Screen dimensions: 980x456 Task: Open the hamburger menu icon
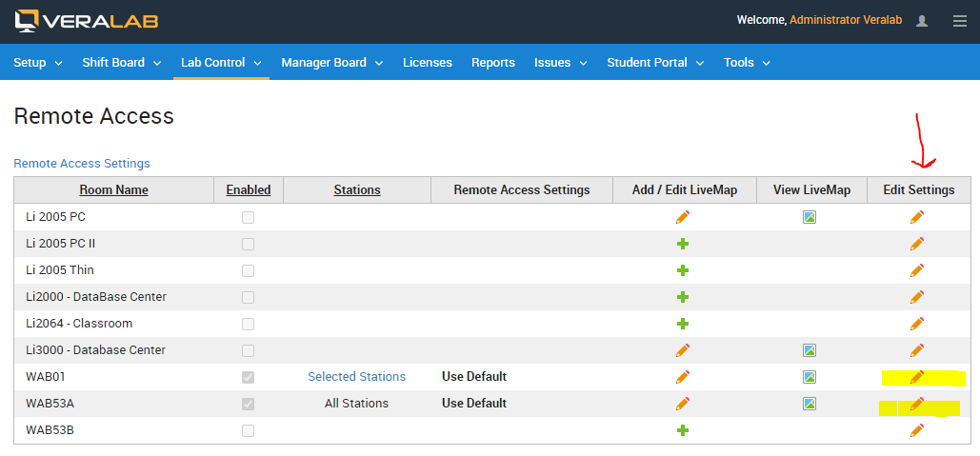pos(959,21)
